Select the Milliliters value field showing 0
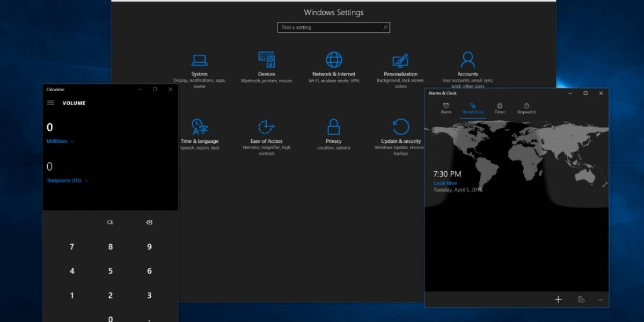 pos(50,127)
